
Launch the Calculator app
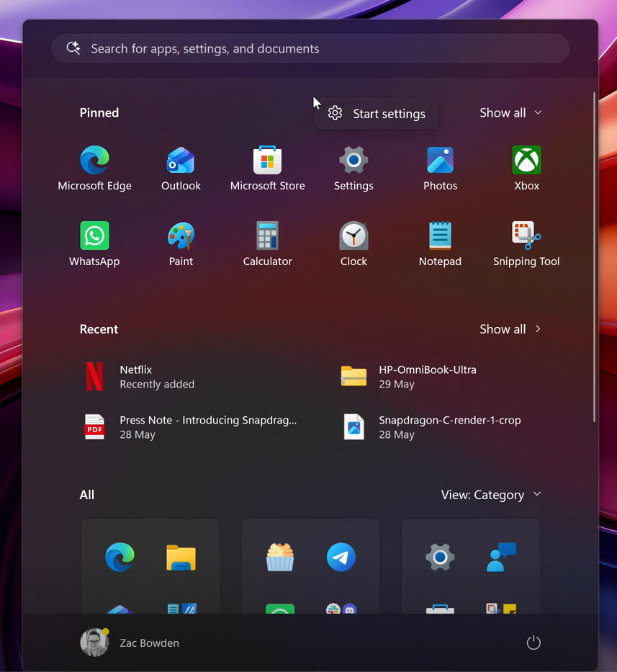point(267,244)
